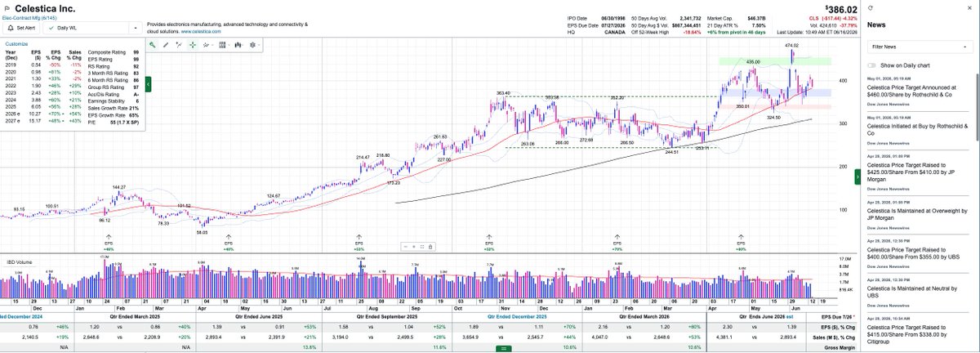Viewport: 980px width, 353px height.
Task: Refresh the news panel
Action: tap(871, 7)
